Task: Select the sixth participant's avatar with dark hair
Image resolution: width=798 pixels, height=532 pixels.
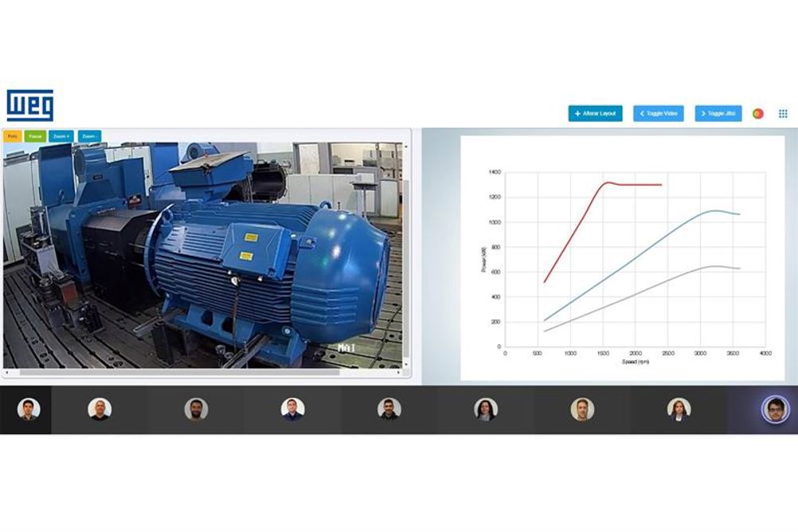Action: pos(486,409)
